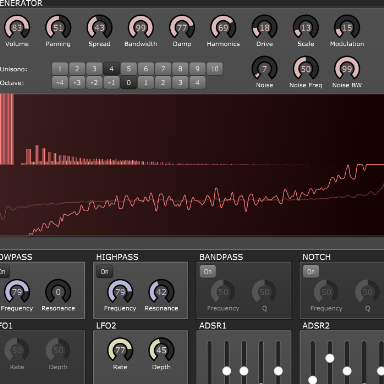Image resolution: width=384 pixels, height=384 pixels.
Task: Toggle the Highpass filter On button
Action: coord(105,271)
